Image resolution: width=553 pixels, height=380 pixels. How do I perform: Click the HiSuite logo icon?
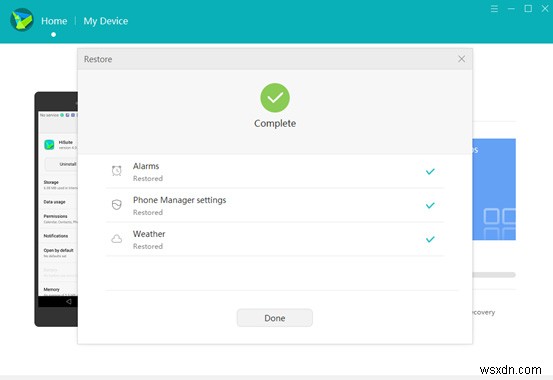tap(22, 20)
